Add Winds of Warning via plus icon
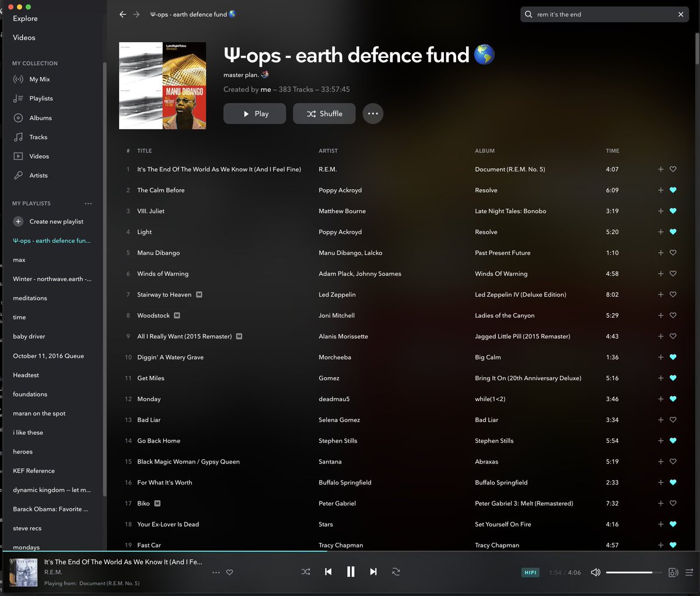Image resolution: width=700 pixels, height=596 pixels. 660,274
